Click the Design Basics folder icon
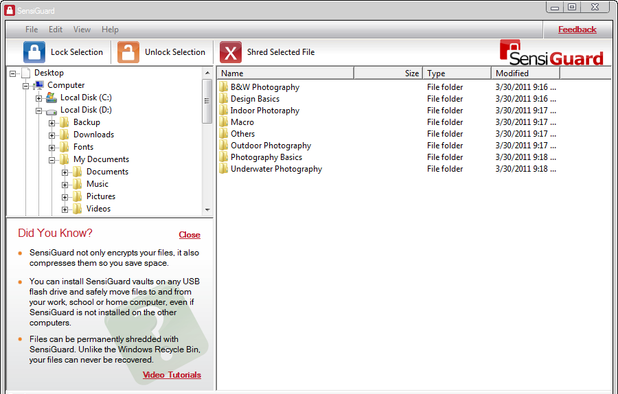This screenshot has width=618, height=394. coord(223,98)
